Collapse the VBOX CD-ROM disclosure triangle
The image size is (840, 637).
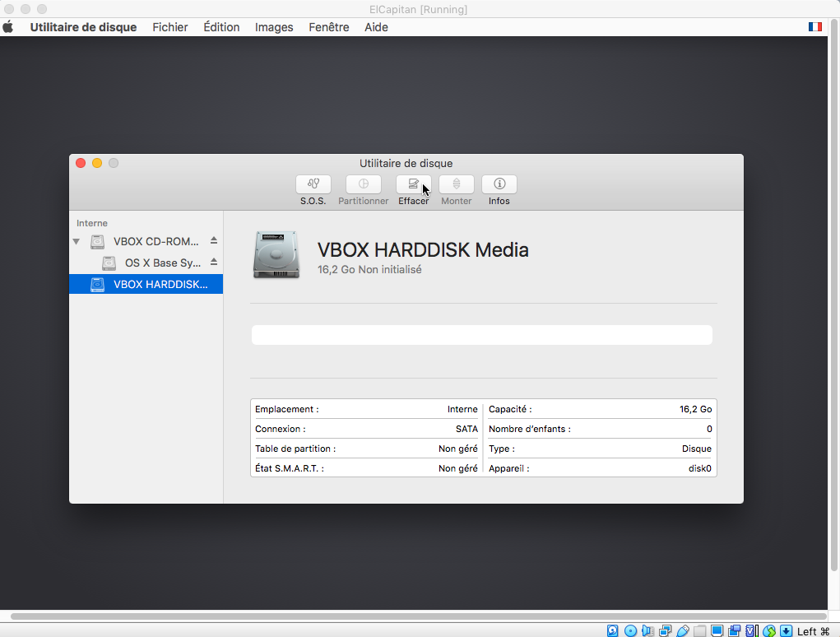pyautogui.click(x=76, y=242)
